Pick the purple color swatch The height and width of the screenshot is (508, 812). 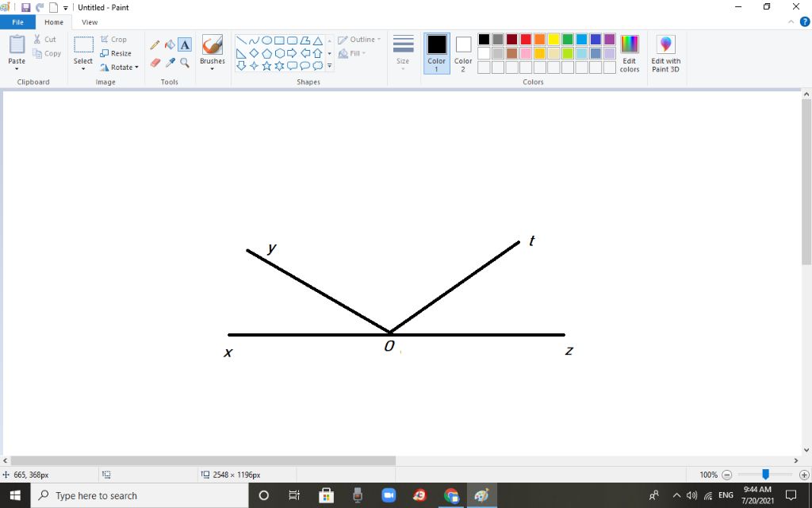click(610, 40)
